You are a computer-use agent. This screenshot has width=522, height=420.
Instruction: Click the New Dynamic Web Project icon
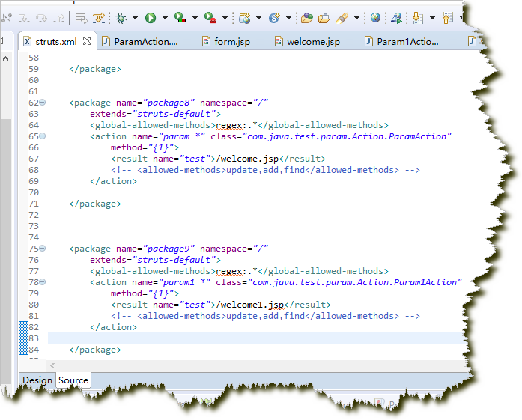point(245,18)
